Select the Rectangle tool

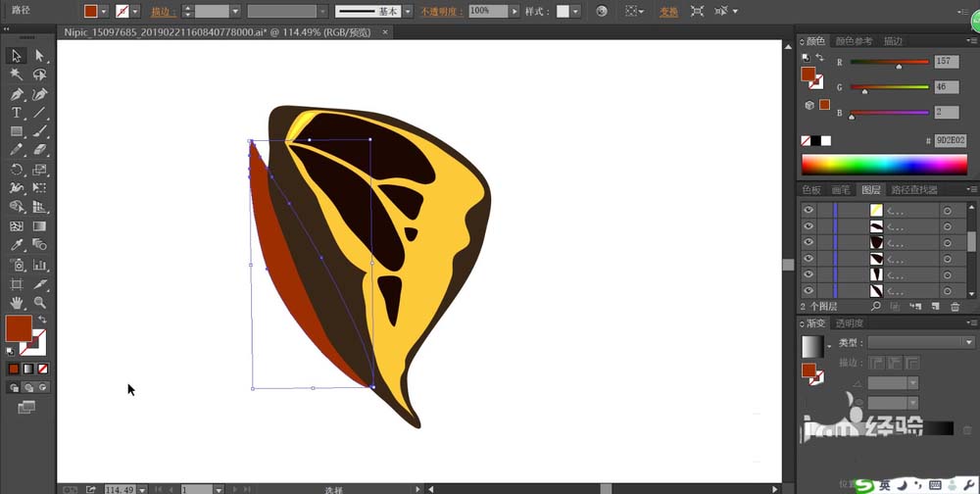(17, 131)
